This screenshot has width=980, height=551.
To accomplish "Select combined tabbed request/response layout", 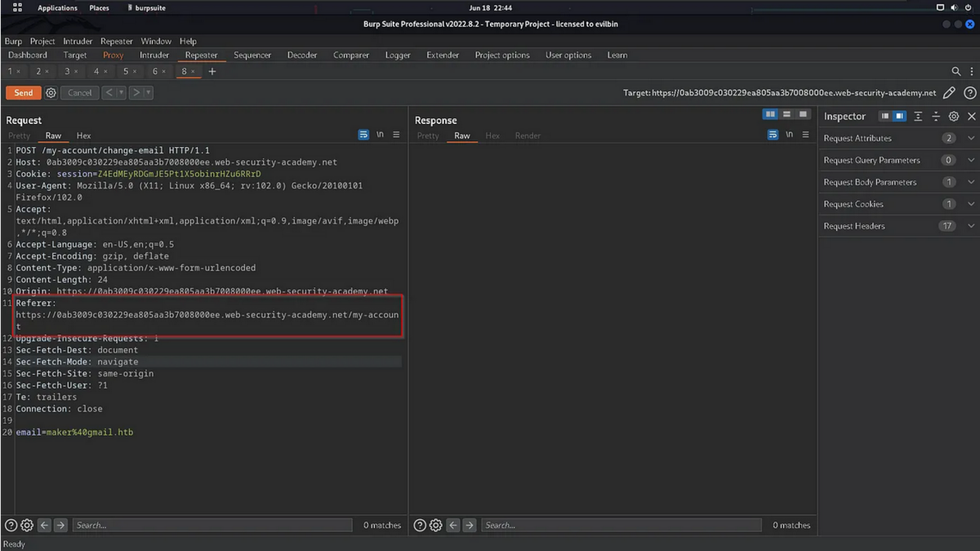I will pos(803,114).
